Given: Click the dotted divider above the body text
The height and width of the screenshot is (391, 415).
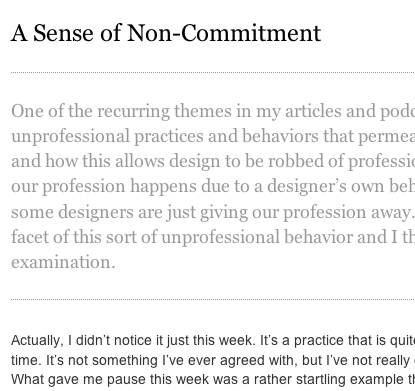Looking at the screenshot, I should [213, 299].
